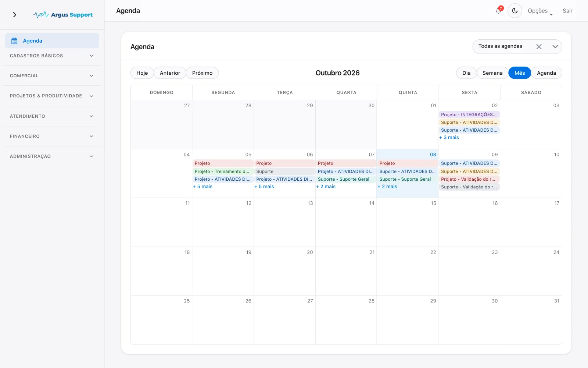Viewport: 588px width, 368px height.
Task: Expand the Financeiro section
Action: (52, 136)
